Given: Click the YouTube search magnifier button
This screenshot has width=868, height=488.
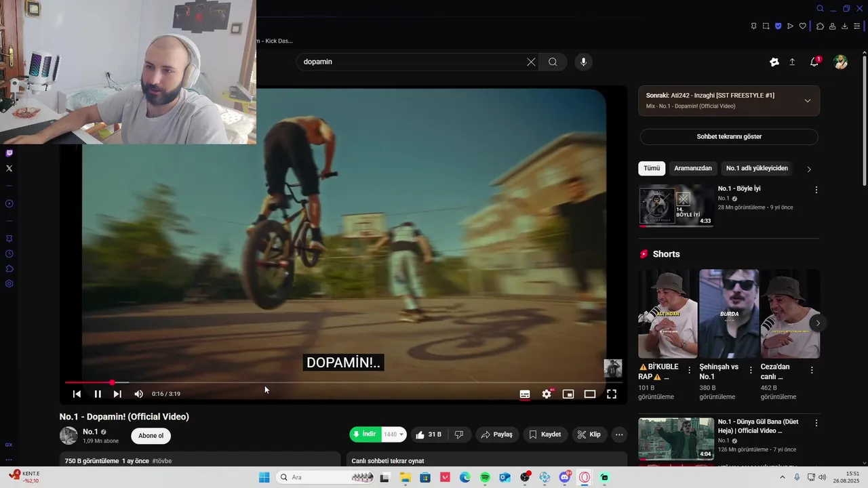Looking at the screenshot, I should tap(553, 62).
